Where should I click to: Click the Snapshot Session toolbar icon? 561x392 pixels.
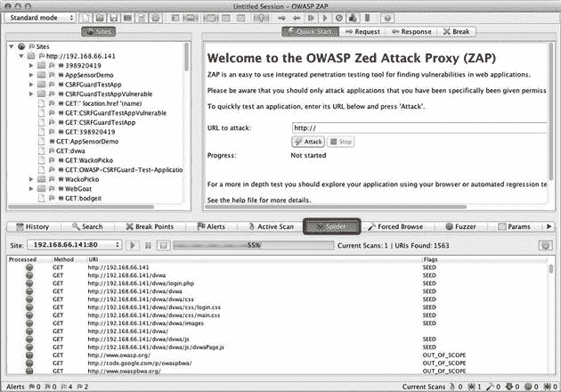coord(127,18)
